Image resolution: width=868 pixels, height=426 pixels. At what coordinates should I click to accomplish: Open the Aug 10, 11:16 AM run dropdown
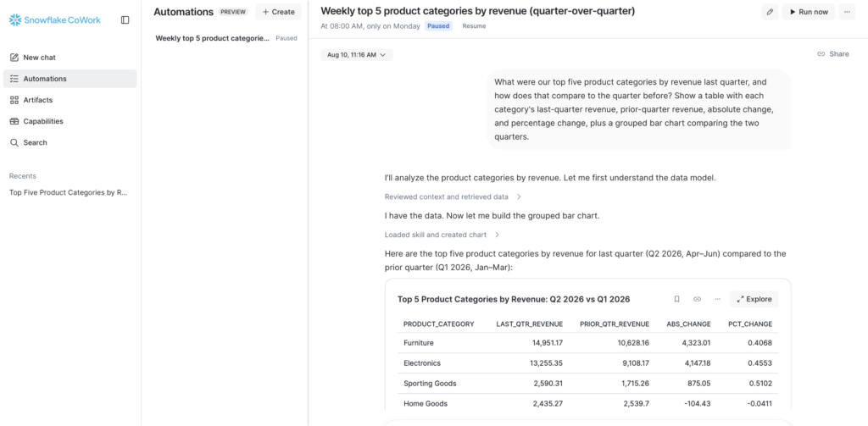coord(357,55)
